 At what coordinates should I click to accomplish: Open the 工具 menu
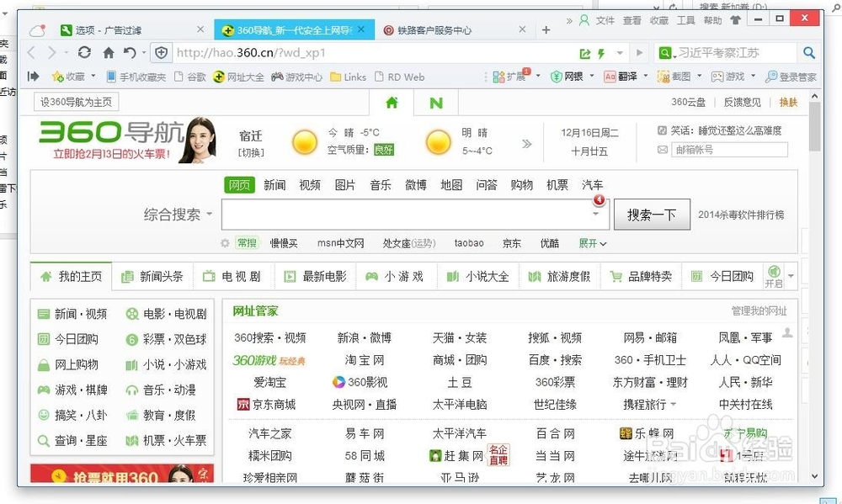click(x=685, y=20)
